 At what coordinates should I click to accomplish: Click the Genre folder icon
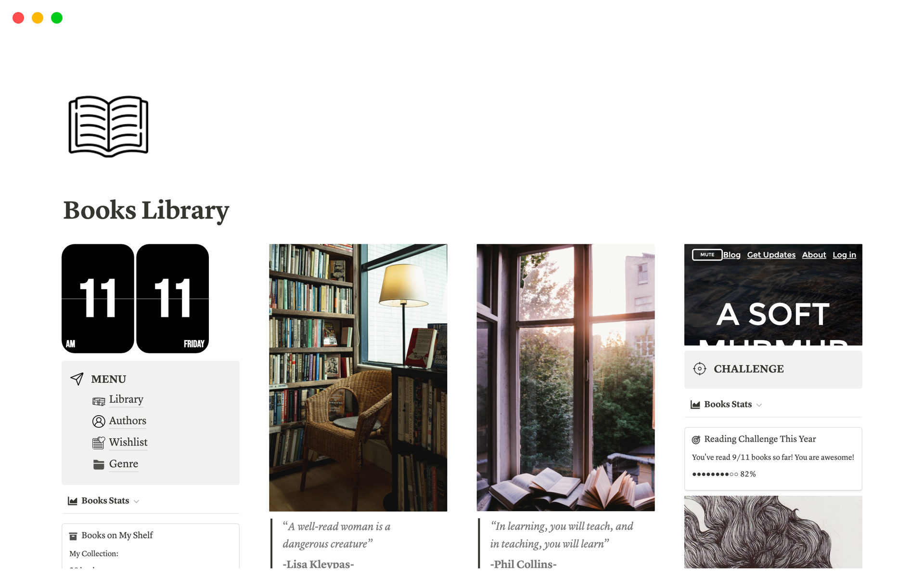point(99,464)
